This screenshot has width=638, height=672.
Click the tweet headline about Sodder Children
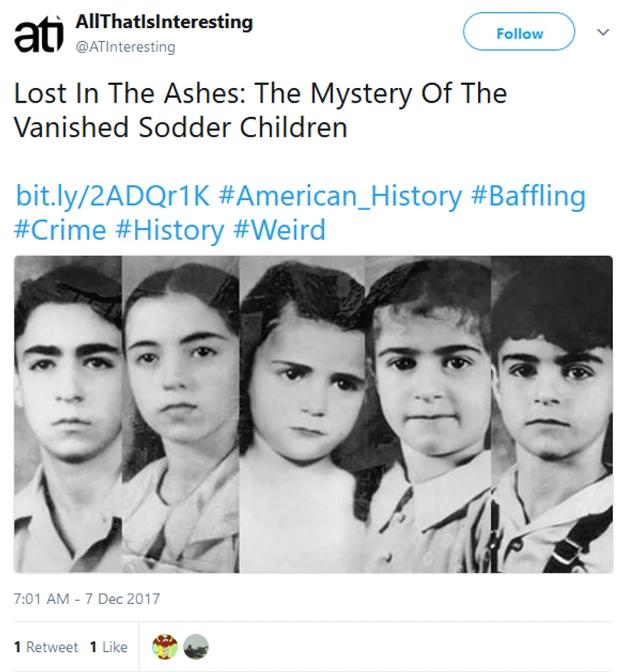[260, 111]
